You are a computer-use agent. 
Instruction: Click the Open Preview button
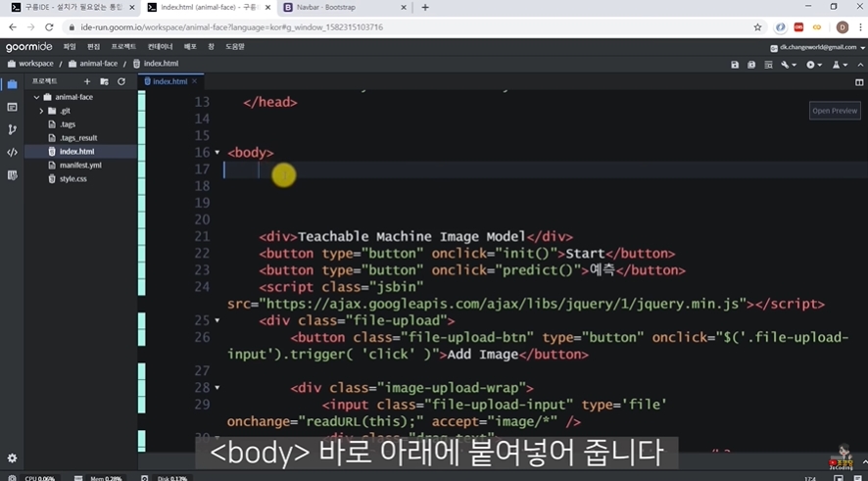tap(835, 111)
